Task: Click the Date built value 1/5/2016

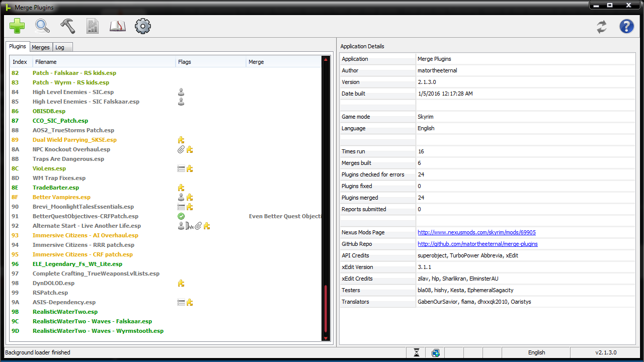Action: [445, 94]
